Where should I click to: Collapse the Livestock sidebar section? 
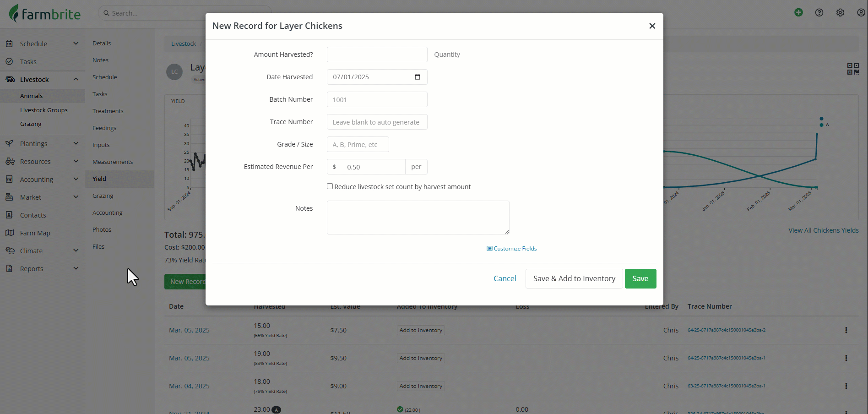76,79
